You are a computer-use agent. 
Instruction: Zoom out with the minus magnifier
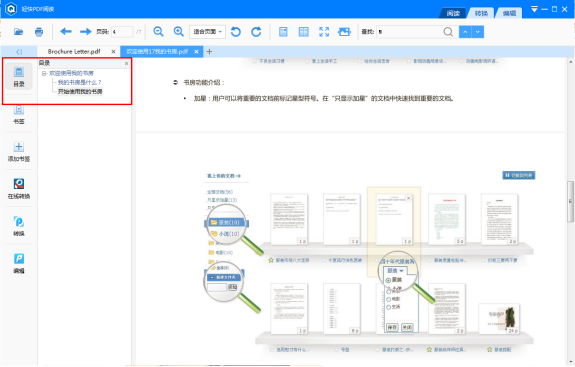158,32
